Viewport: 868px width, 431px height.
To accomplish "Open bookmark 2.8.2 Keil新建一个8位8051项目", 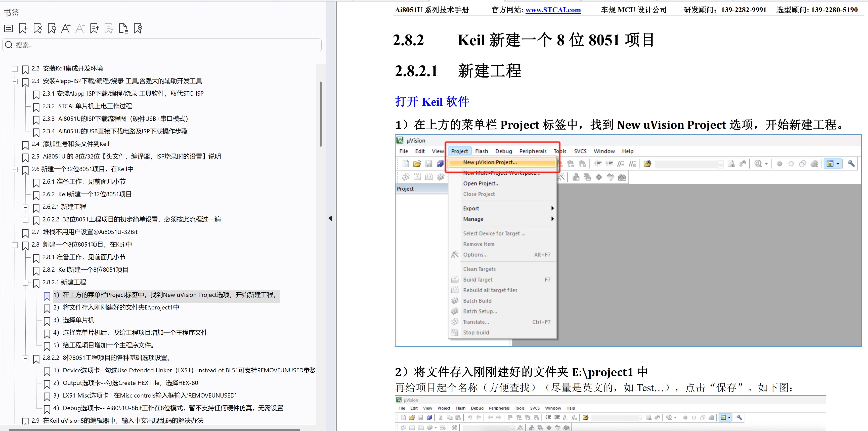I will coord(85,270).
